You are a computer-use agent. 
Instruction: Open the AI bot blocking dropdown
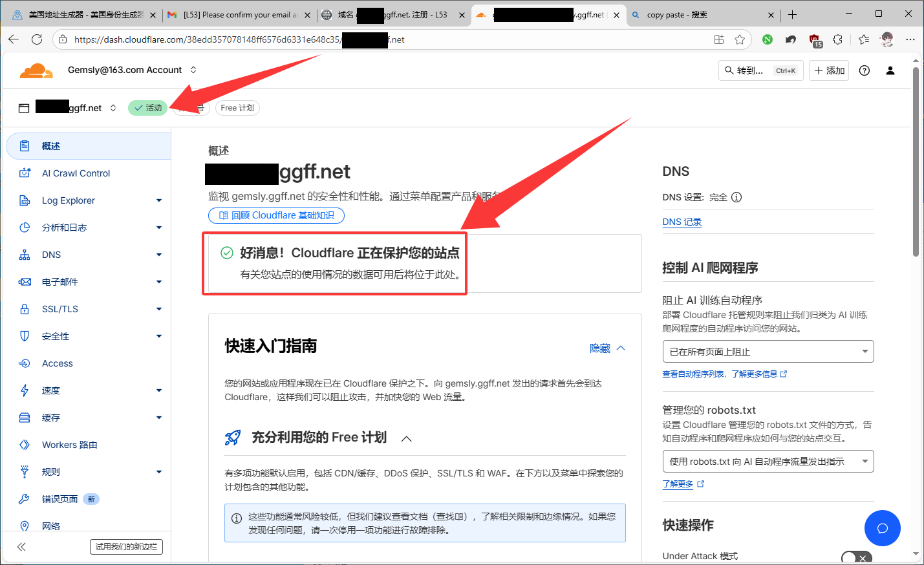768,352
